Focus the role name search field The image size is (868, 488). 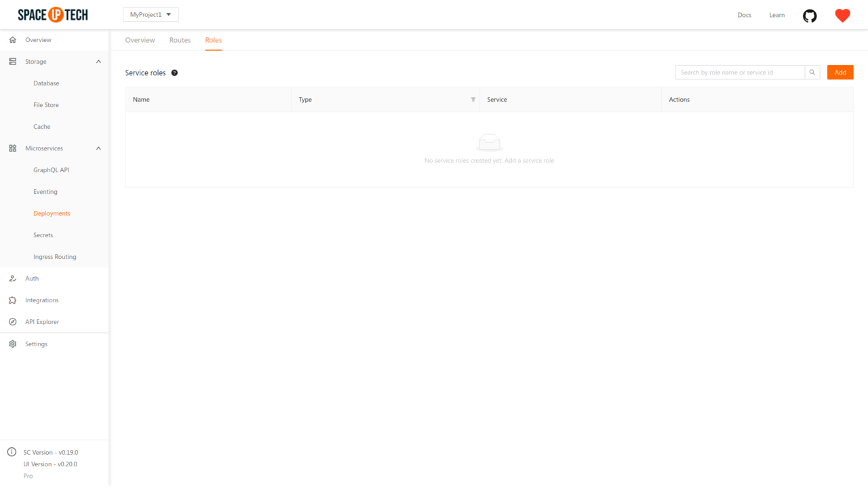(x=740, y=73)
